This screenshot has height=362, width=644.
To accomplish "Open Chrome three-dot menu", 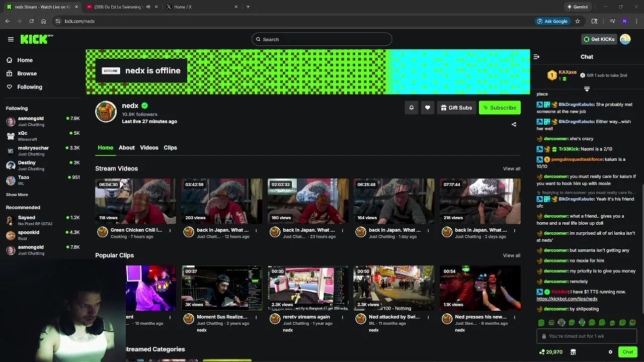I will click(637, 21).
